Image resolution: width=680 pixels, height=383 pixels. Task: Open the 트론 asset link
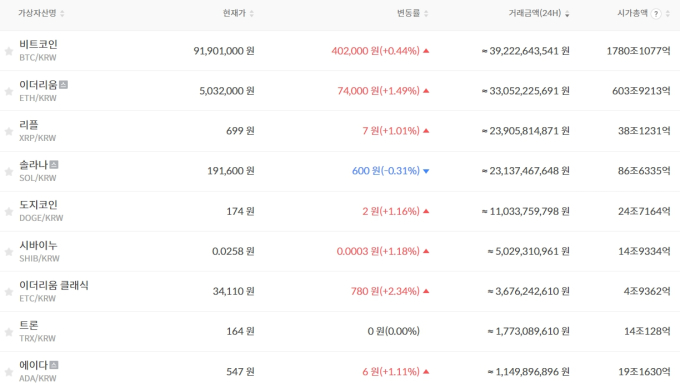click(29, 325)
